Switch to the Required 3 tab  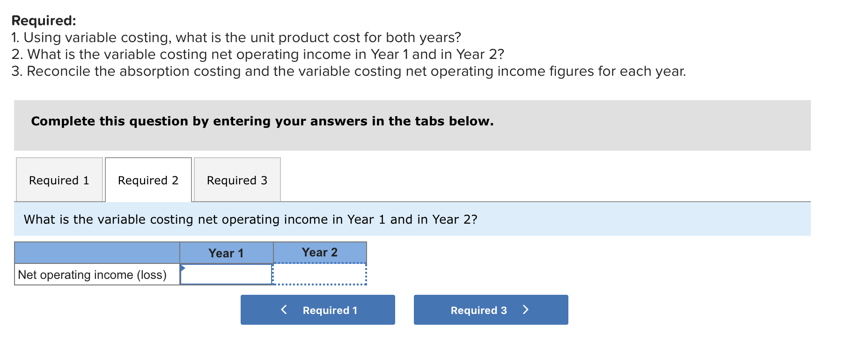click(236, 180)
